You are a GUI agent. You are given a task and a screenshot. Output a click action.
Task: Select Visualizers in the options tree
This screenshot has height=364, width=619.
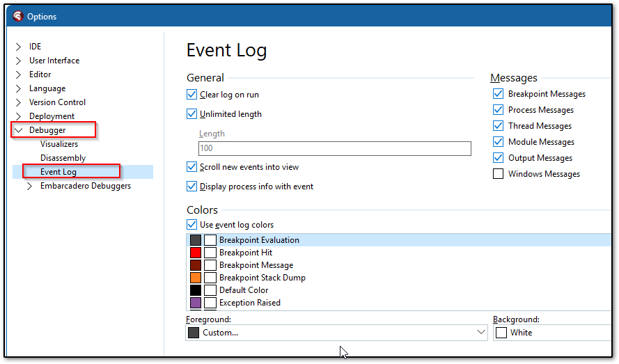click(x=59, y=144)
